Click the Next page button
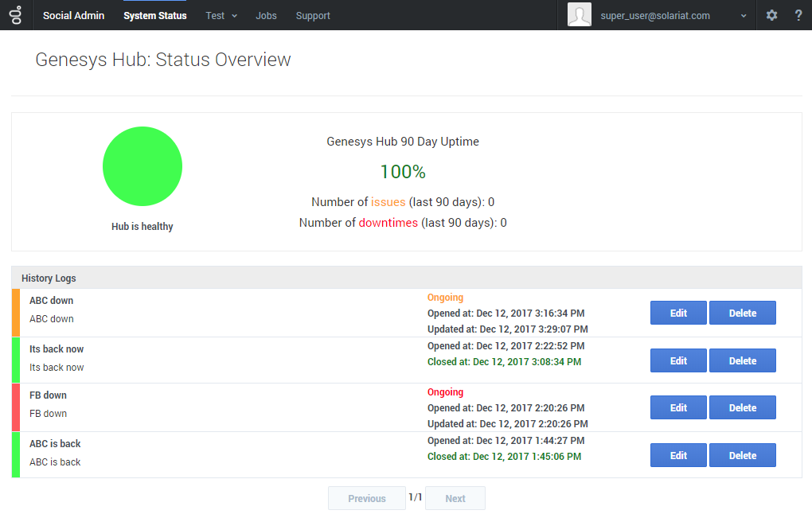The height and width of the screenshot is (518, 812). pos(455,498)
